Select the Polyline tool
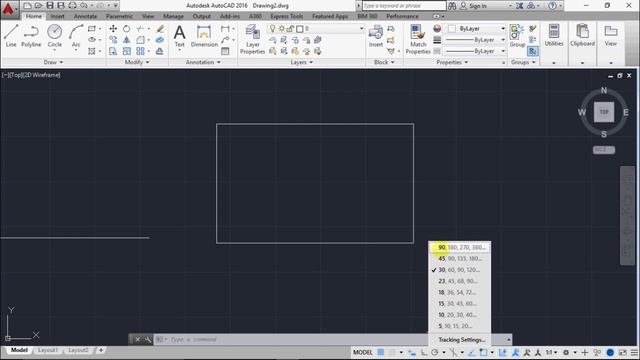This screenshot has width=640, height=360. tap(31, 36)
